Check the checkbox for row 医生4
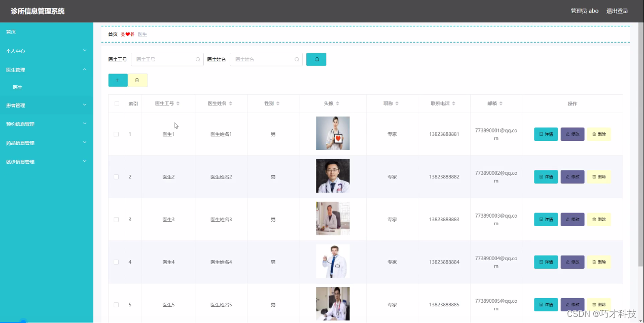 point(116,262)
